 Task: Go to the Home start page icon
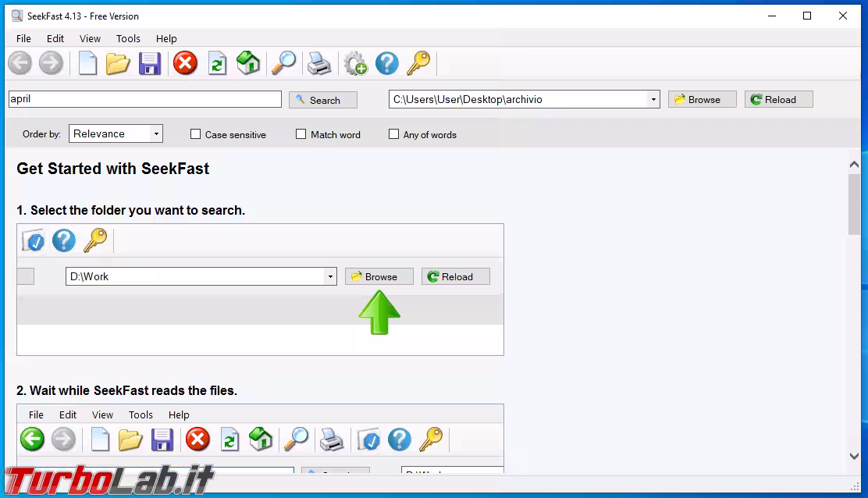[x=248, y=63]
